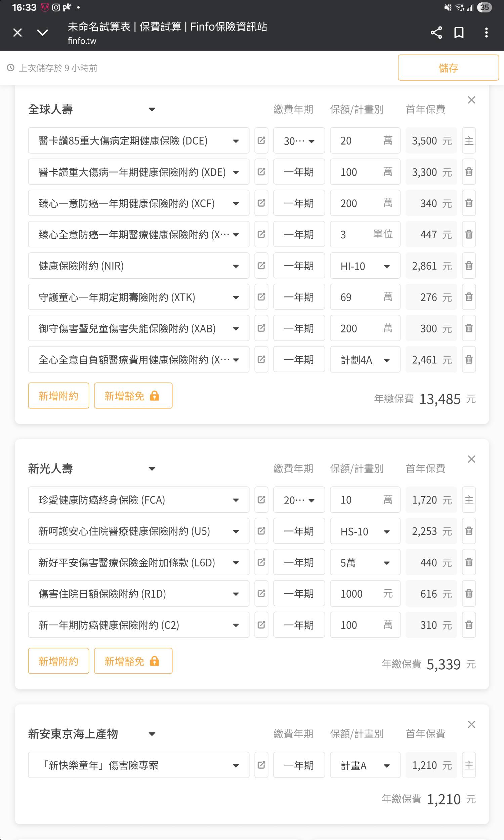Delete the C2 防癌 rider row
Viewport: 504px width, 840px height.
(469, 625)
